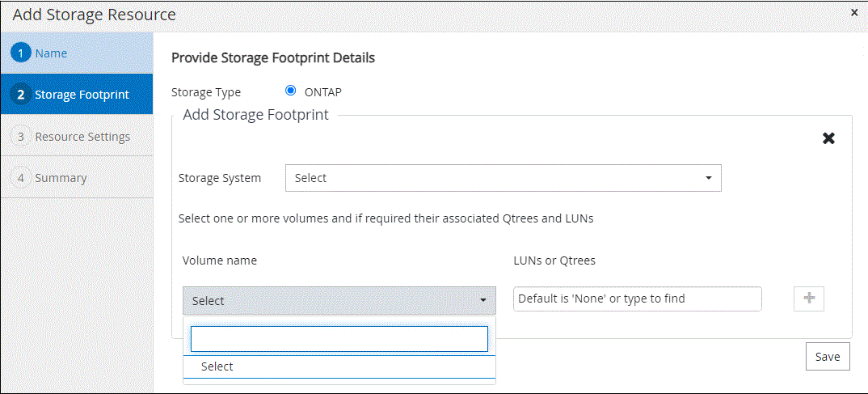868x394 pixels.
Task: Click the plus icon beside LUNs or Qtrees
Action: (x=809, y=299)
